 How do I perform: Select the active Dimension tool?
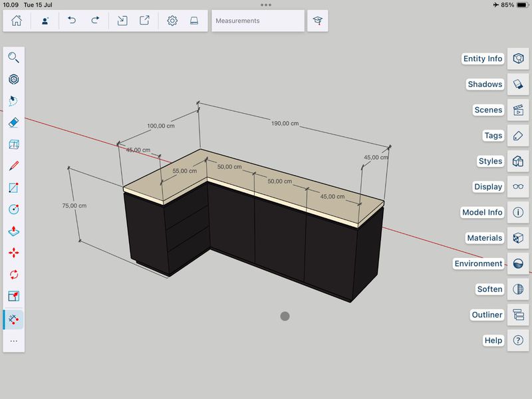13,319
